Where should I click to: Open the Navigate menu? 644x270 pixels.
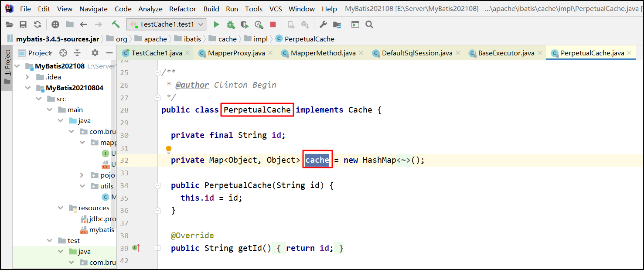click(93, 9)
